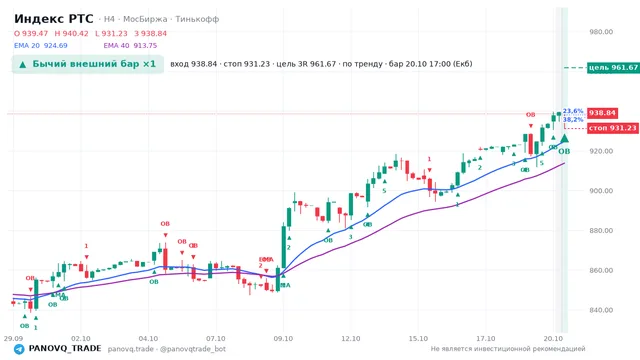Click the PANOVQ_TRADE channel name

(x=64, y=349)
